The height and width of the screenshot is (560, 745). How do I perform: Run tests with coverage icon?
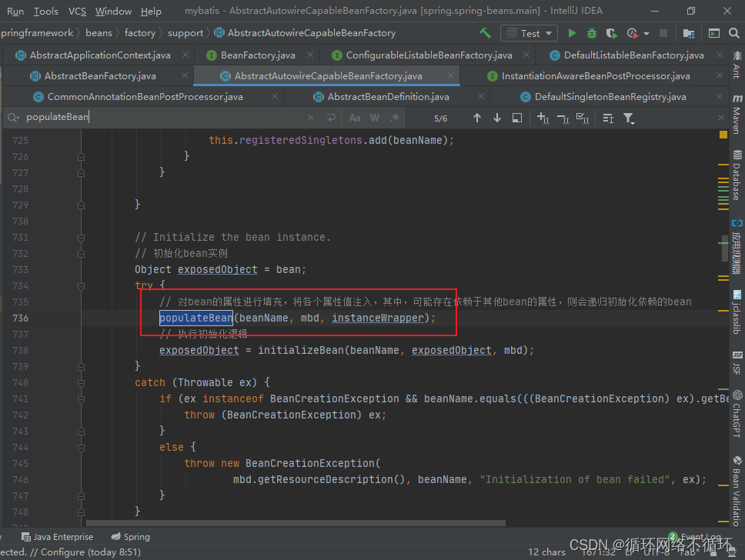613,34
